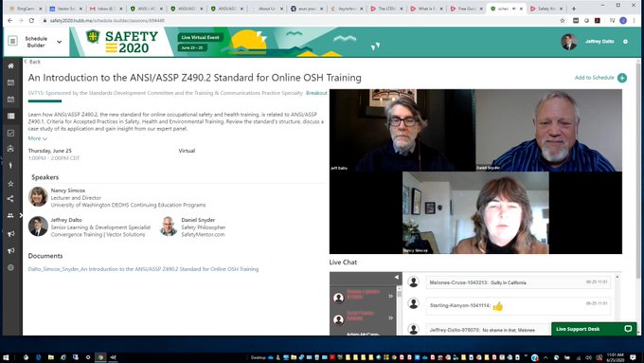The image size is (644, 363).
Task: Open the File Explorer taskbar icon
Action: [50, 357]
